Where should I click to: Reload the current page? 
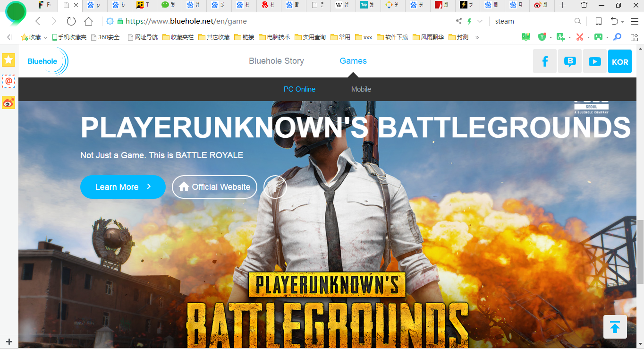tap(71, 21)
